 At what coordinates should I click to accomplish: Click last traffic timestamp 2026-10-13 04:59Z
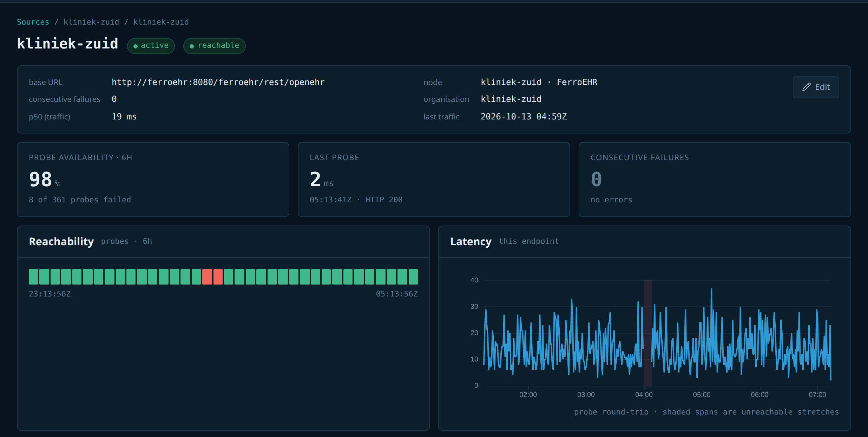pos(524,116)
